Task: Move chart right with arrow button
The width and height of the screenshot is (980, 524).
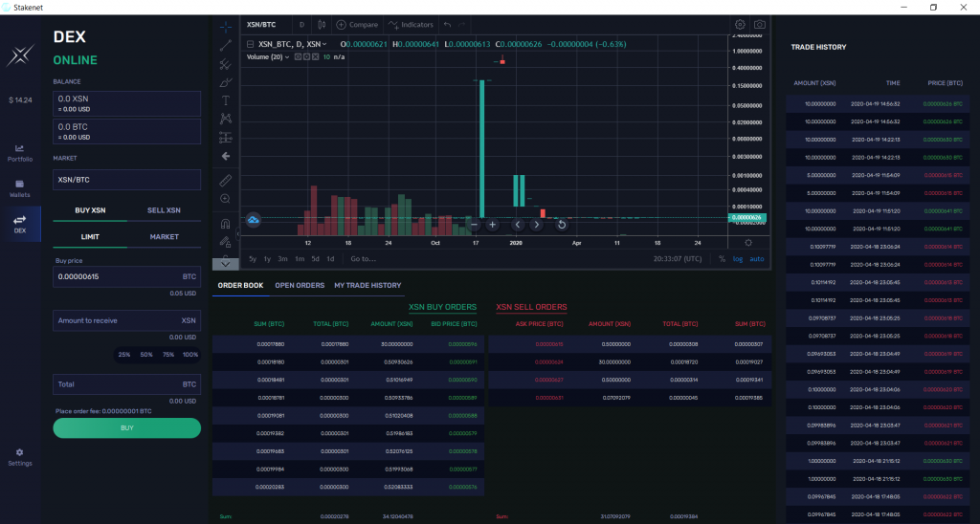Action: [x=536, y=225]
